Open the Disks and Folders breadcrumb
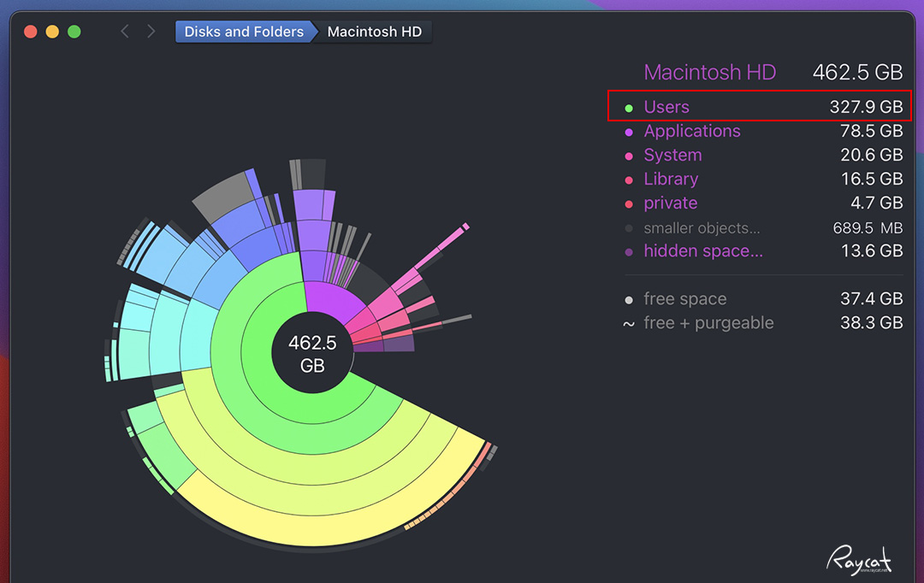The height and width of the screenshot is (583, 924). (x=243, y=32)
